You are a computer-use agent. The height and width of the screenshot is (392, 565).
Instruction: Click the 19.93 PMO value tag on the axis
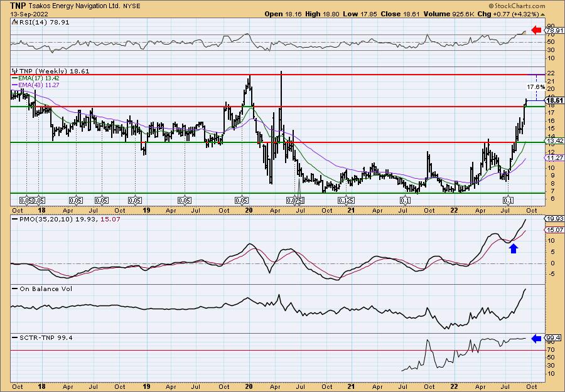556,219
